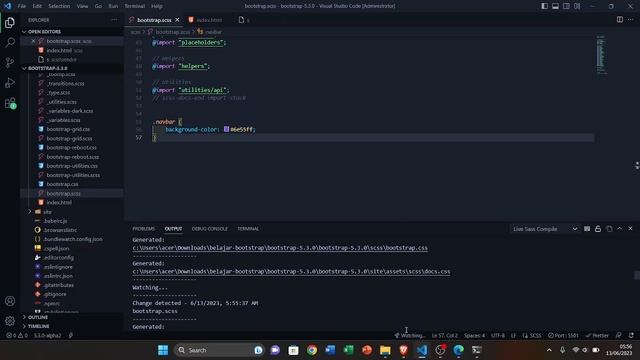The height and width of the screenshot is (360, 640).
Task: Switch to the TERMINAL panel tab
Action: 248,229
